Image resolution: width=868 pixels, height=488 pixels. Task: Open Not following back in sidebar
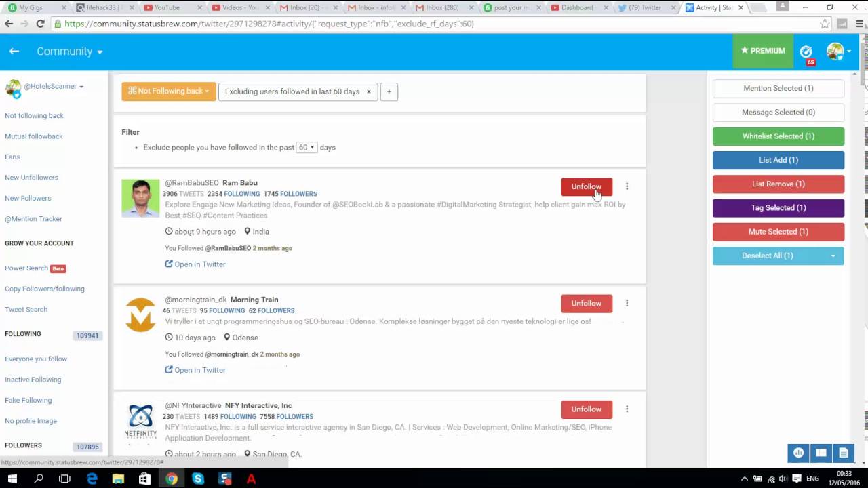click(34, 115)
